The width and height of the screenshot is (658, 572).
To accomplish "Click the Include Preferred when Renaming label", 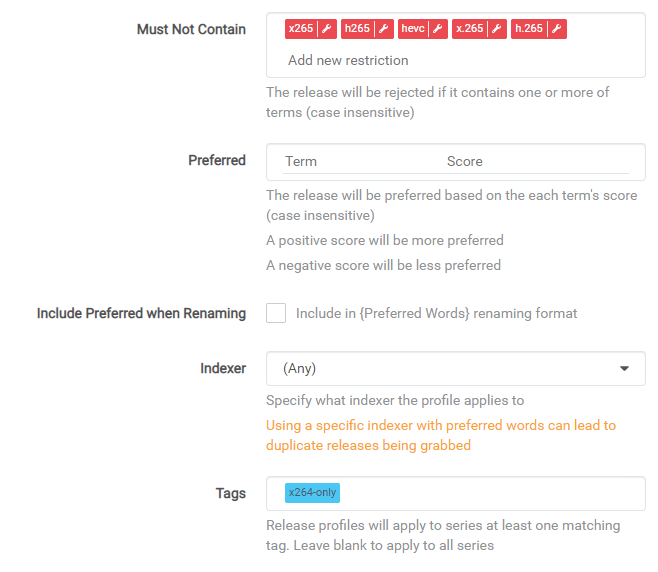I will [141, 313].
